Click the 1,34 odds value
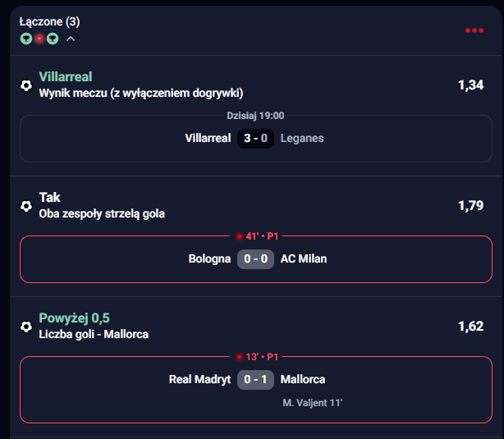 (470, 85)
